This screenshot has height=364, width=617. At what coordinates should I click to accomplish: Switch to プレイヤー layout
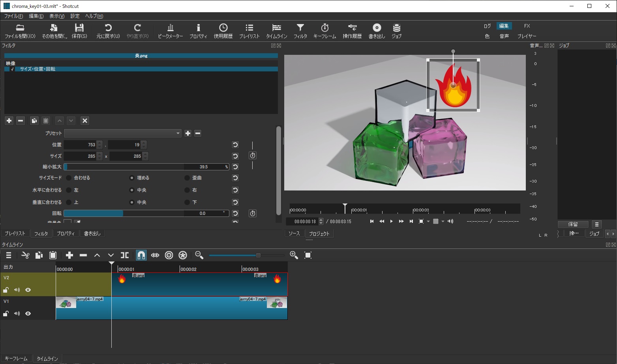click(x=527, y=36)
